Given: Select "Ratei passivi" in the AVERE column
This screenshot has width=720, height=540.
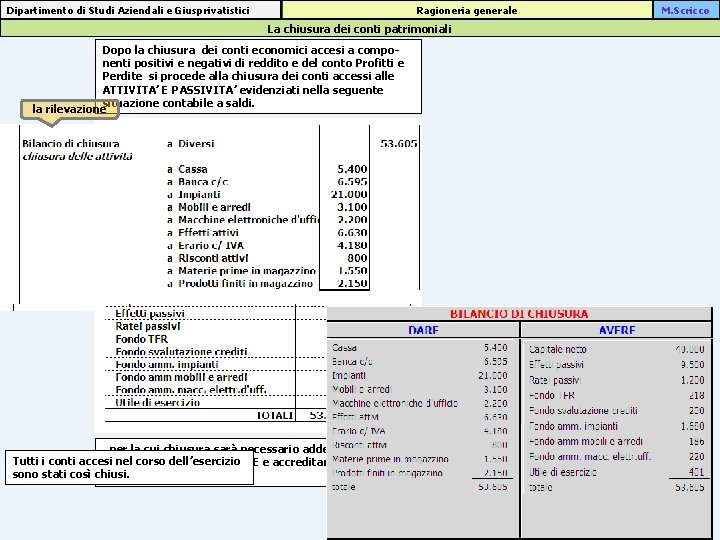Looking at the screenshot, I should pos(555,380).
